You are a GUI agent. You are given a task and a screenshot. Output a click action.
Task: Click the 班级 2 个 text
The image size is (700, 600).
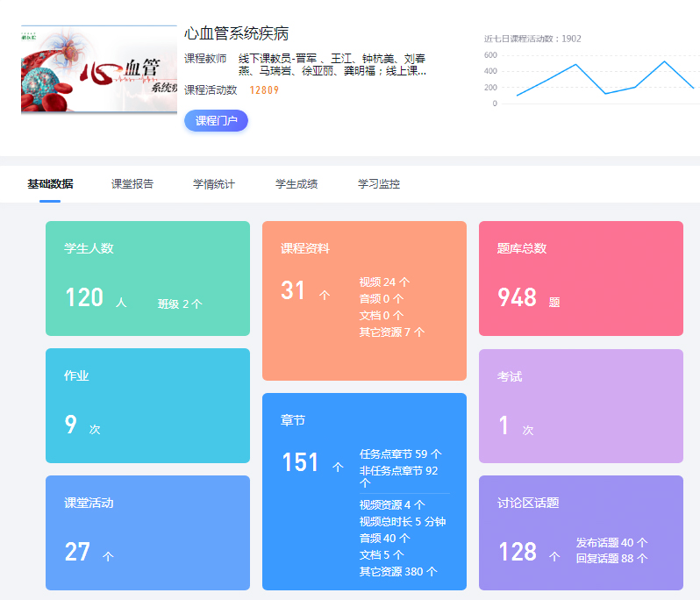tap(180, 304)
